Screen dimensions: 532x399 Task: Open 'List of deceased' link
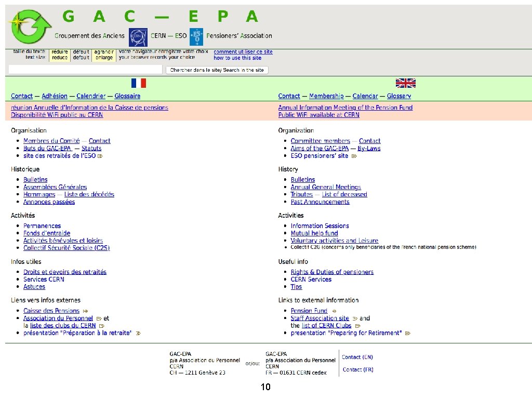point(344,194)
